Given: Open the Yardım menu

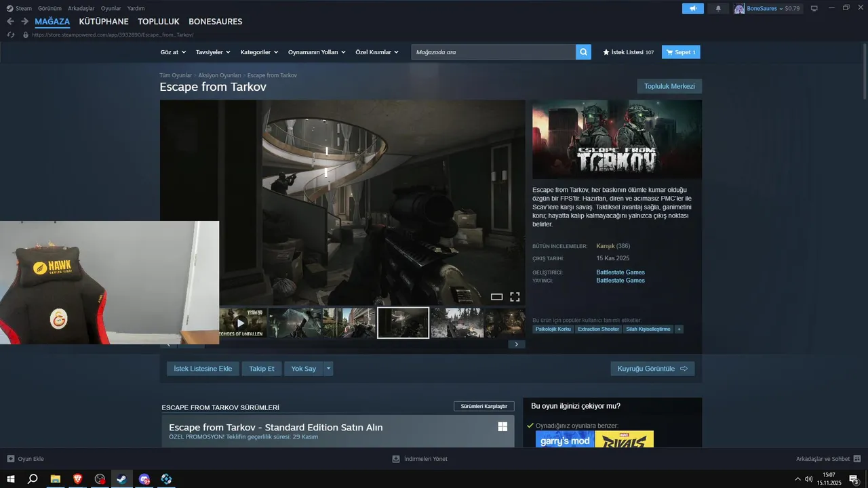Looking at the screenshot, I should point(136,8).
